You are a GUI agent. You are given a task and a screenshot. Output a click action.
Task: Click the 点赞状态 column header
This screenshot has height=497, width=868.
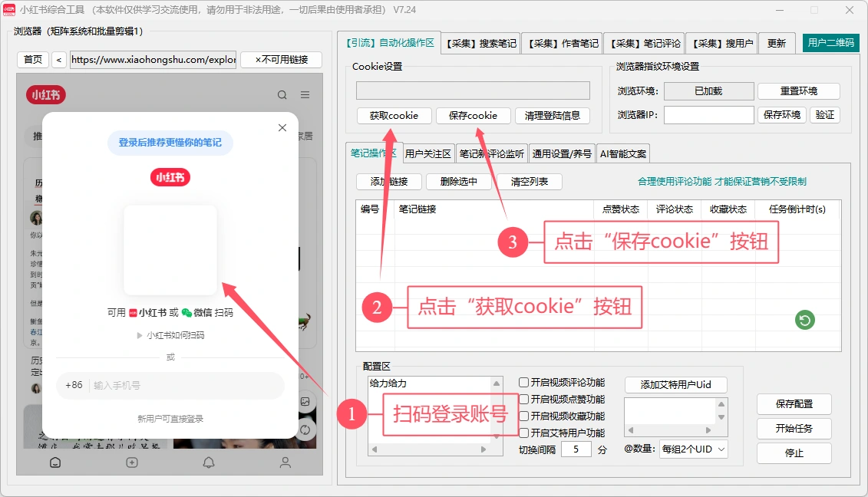pyautogui.click(x=621, y=209)
